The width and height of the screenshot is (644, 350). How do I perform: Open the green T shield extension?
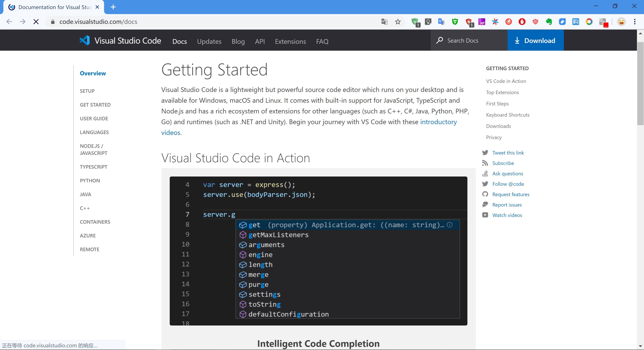click(x=455, y=22)
